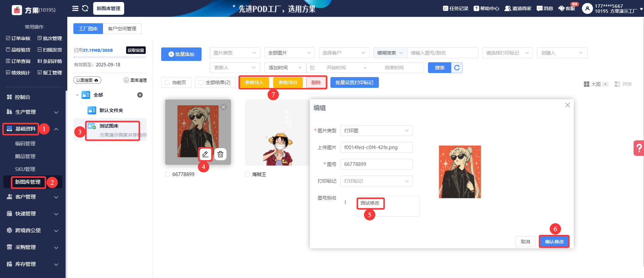Click the user avatar icon
644x278 pixels.
(587, 8)
